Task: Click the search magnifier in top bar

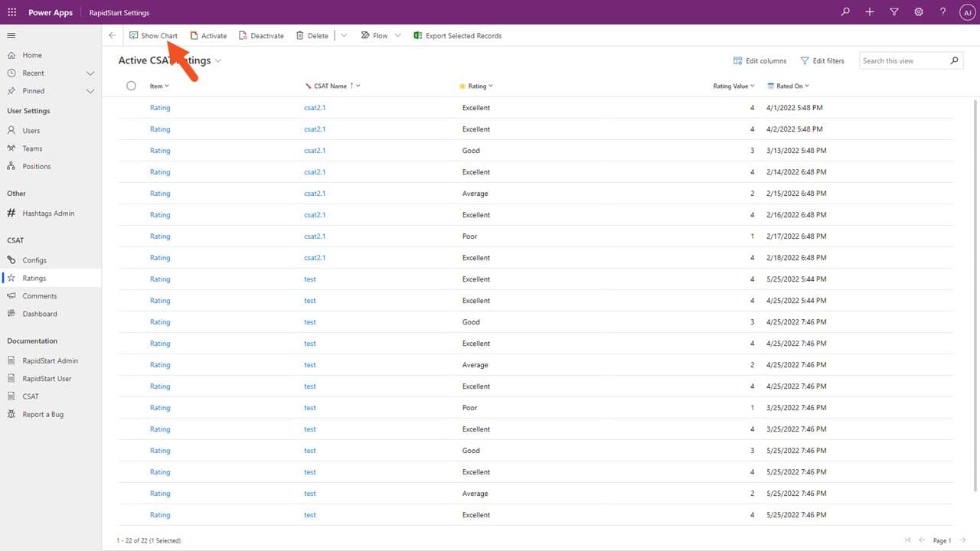Action: coord(845,12)
